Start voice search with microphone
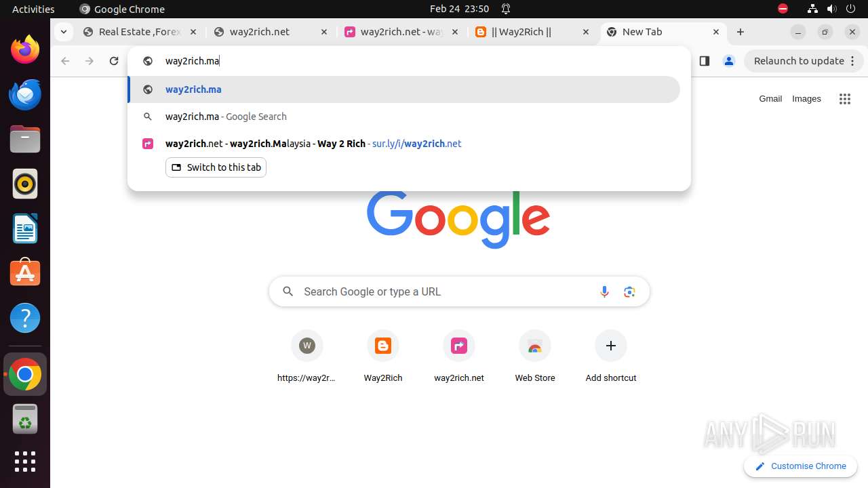This screenshot has height=488, width=868. 604,291
